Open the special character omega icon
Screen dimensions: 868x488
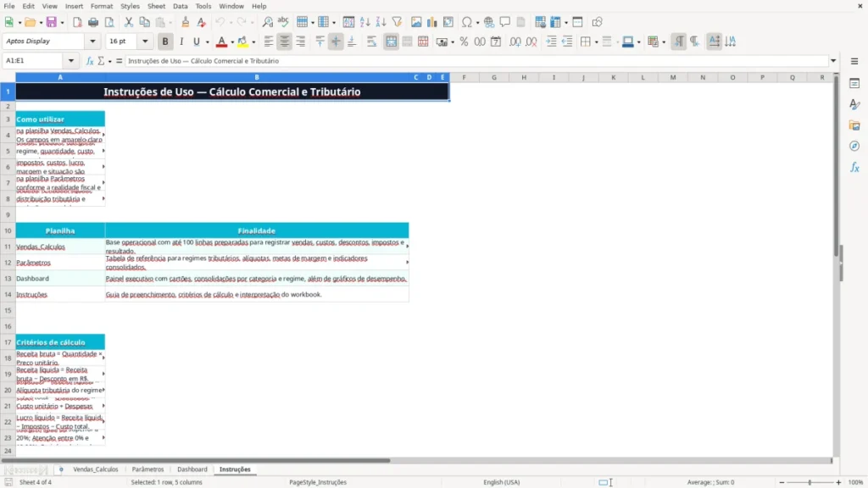click(x=467, y=22)
